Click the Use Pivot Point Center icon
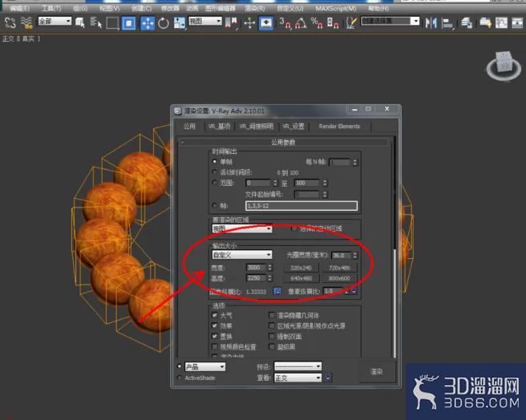This screenshot has width=526, height=420. 231,22
